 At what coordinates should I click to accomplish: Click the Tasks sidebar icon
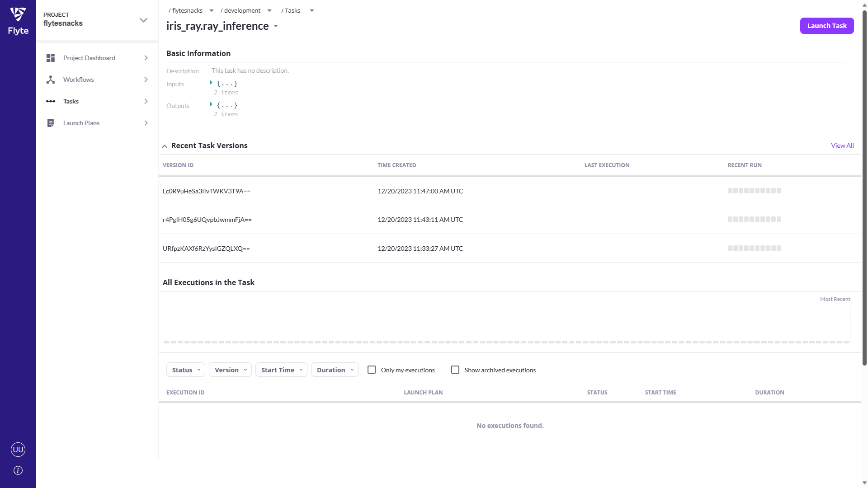click(51, 101)
